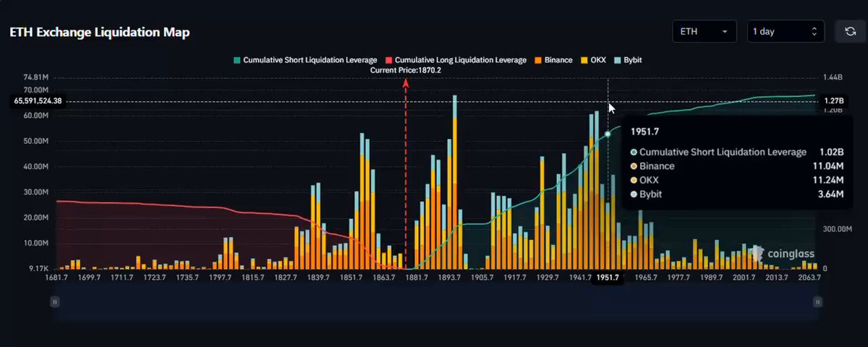Toggle the OKX legend series
868x347 pixels.
pos(593,60)
